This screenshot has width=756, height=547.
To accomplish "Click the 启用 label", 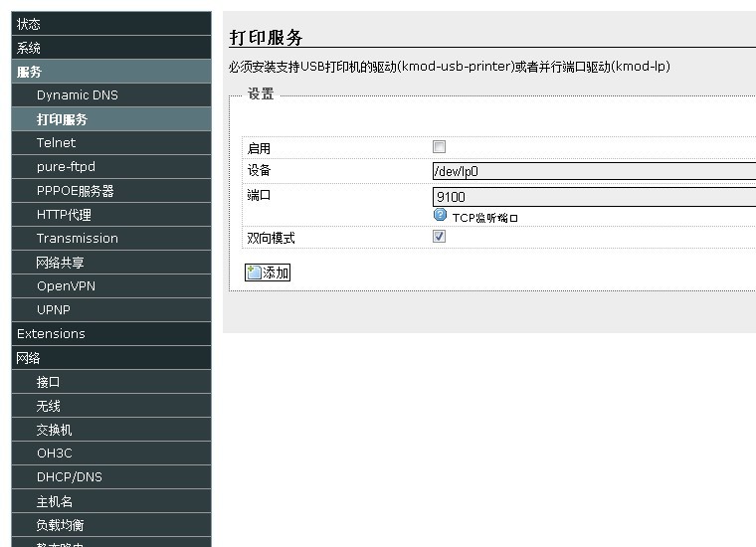I will 259,148.
